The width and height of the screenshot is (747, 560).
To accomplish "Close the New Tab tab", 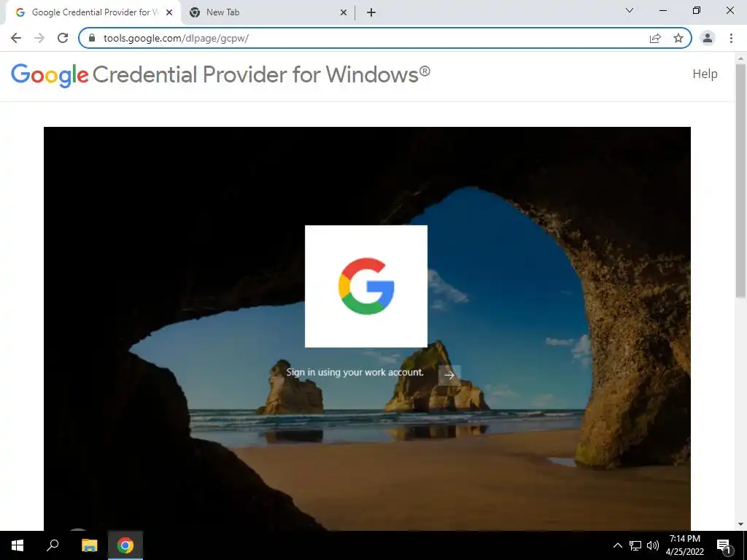I will (x=344, y=12).
